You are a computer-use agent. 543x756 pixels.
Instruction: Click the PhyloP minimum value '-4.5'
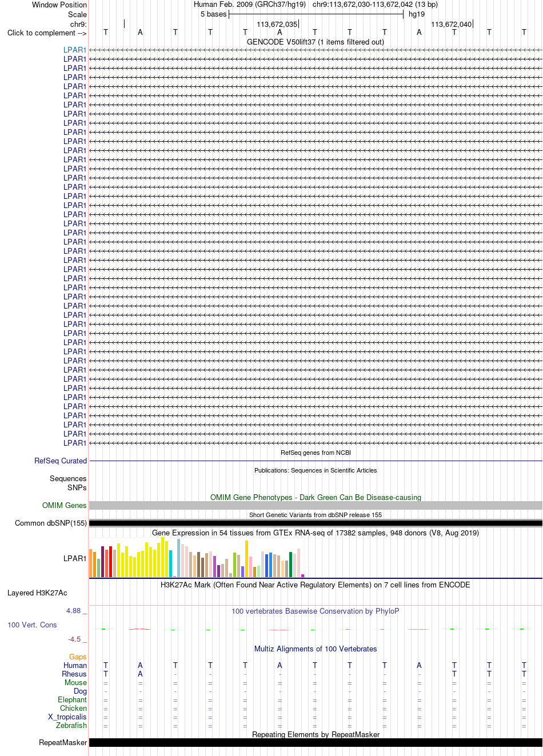[x=74, y=639]
